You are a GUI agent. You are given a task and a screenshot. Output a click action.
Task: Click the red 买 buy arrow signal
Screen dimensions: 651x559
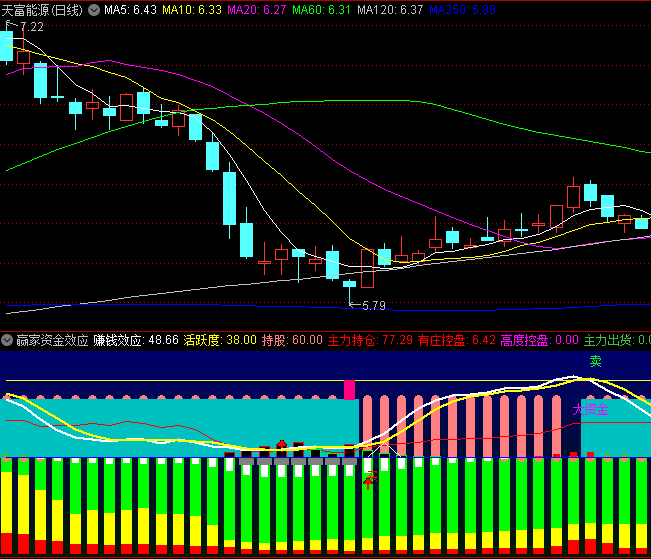(x=370, y=480)
